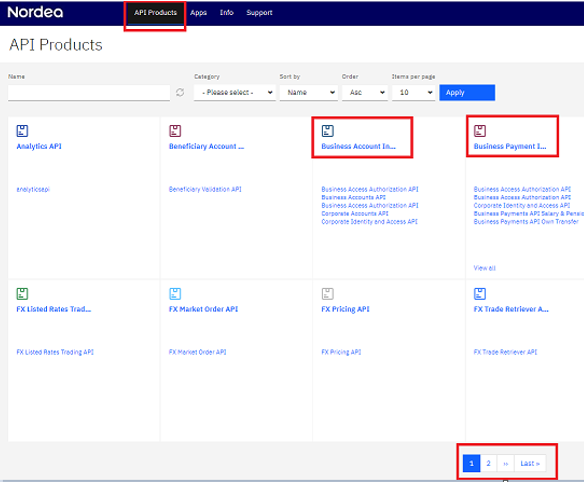
Task: Open the FX Listed Rates Trad... title link
Action: click(54, 309)
